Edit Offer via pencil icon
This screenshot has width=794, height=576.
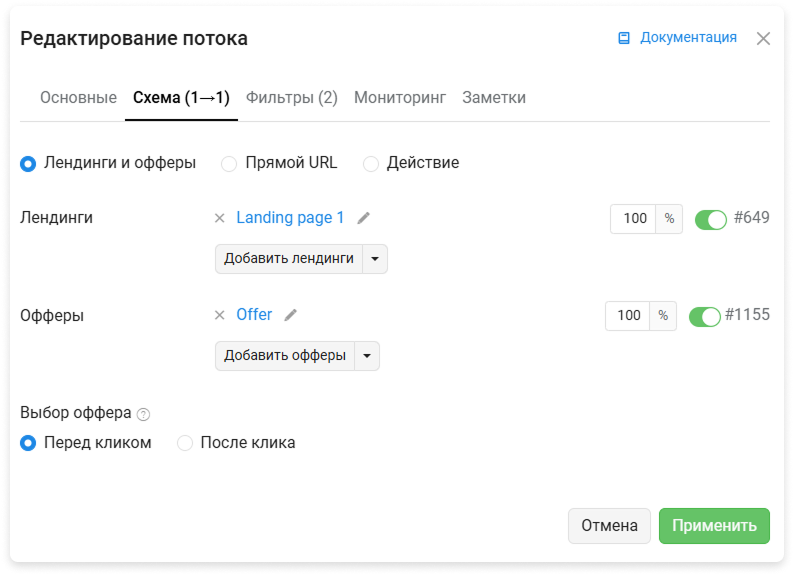[x=291, y=315]
